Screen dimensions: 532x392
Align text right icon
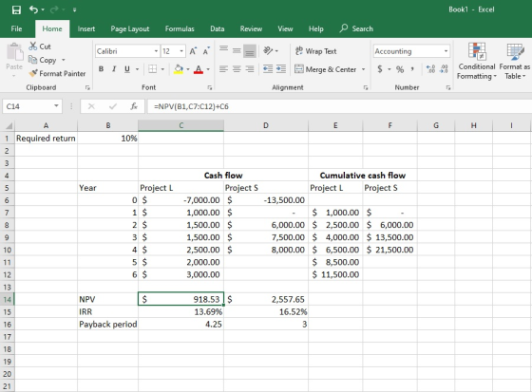(250, 69)
